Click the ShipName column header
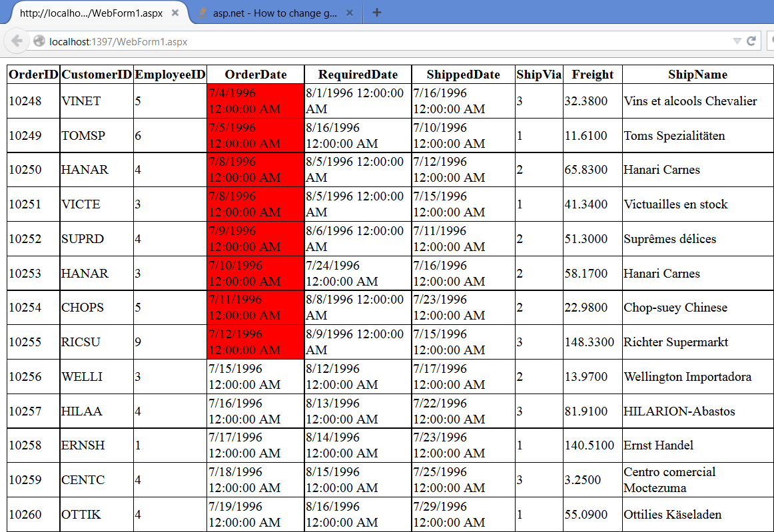Image resolution: width=774 pixels, height=532 pixels. coord(698,75)
